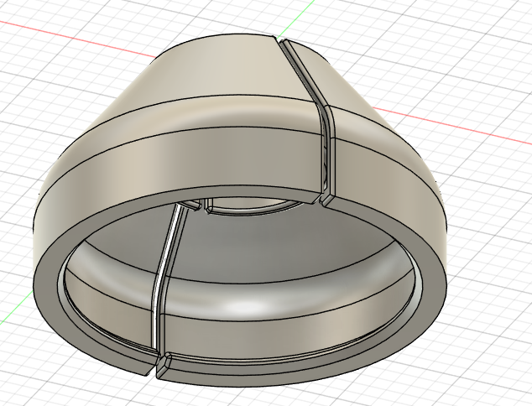Click the red X axis line at left
This screenshot has width=532, height=406.
[50, 33]
